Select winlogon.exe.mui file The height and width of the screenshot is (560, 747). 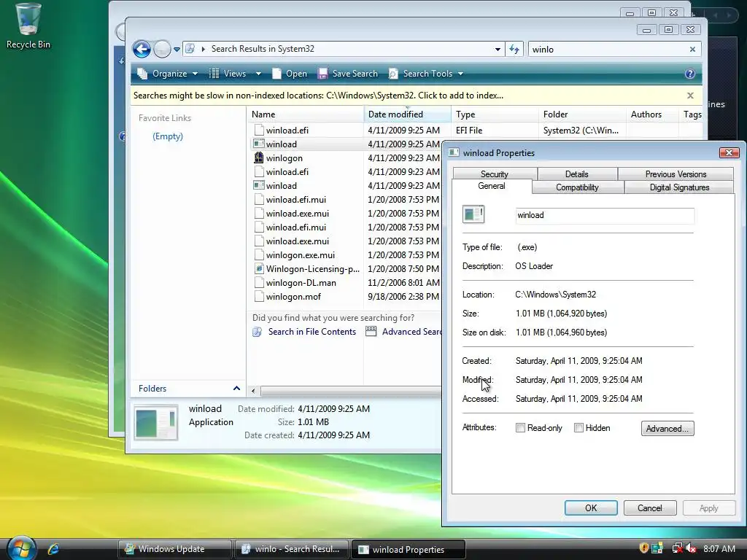pyautogui.click(x=300, y=255)
